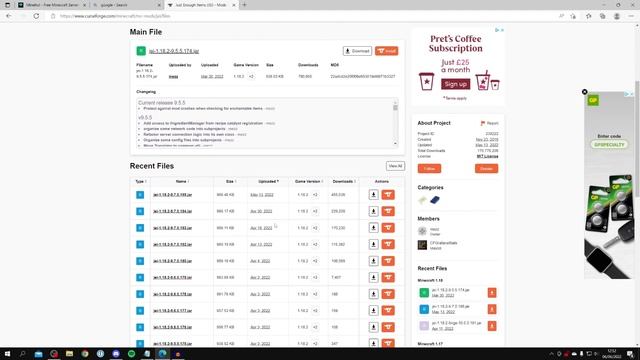Open Chrome from the taskbar
Viewport: 640px width, 360px height.
pos(85,354)
